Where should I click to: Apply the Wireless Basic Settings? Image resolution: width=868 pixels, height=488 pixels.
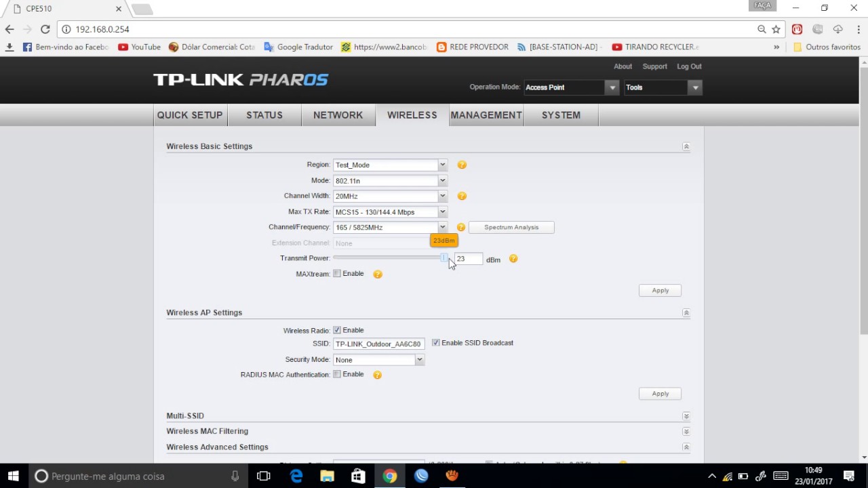[660, 290]
